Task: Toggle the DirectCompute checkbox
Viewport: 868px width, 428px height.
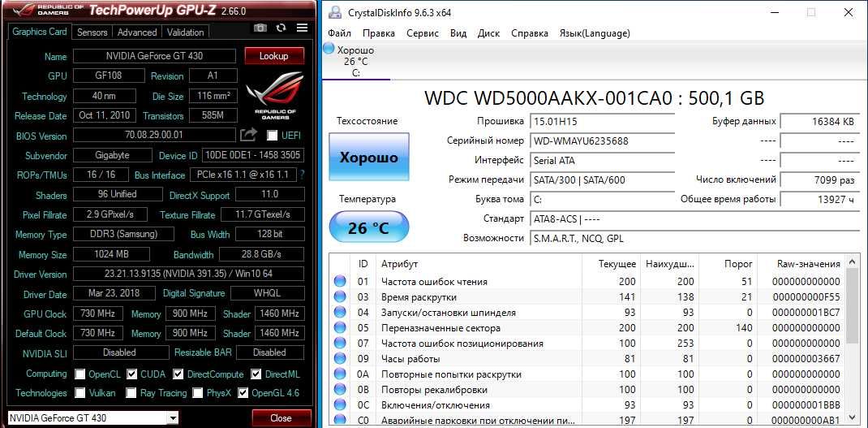Action: pos(178,374)
